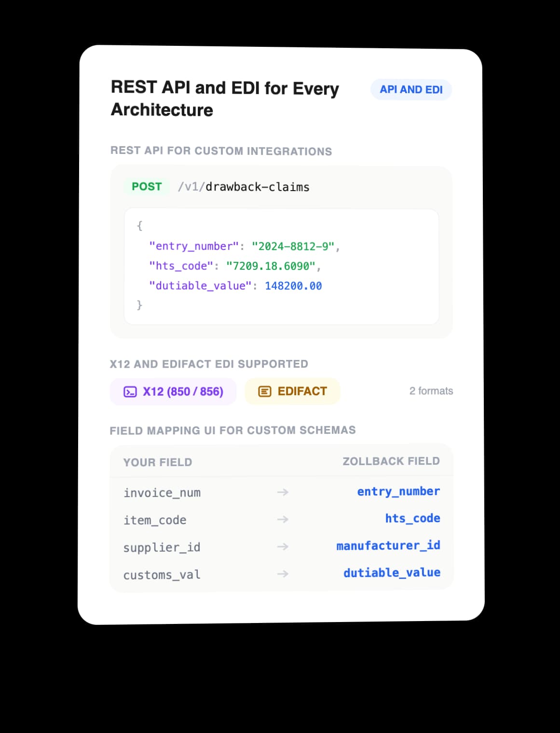Click the arrow mapping customs_val to dutiable_value
The height and width of the screenshot is (733, 560).
(283, 574)
